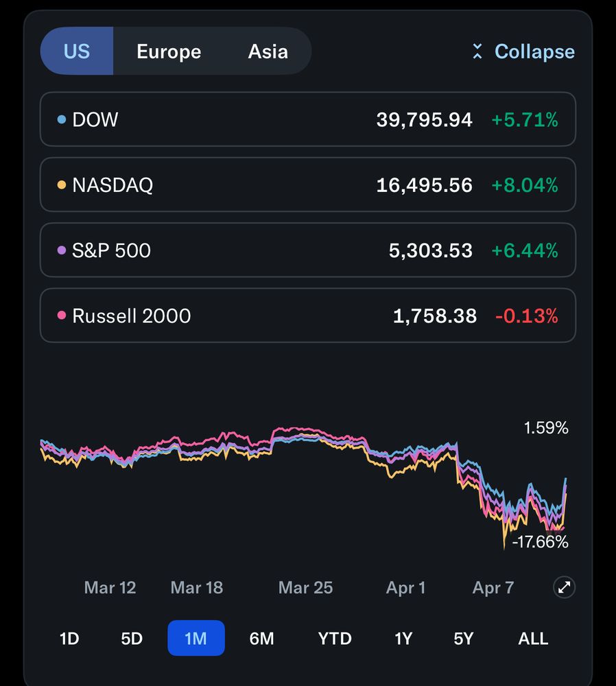
Task: Click the S&P 500 change +6.44%
Action: [525, 250]
